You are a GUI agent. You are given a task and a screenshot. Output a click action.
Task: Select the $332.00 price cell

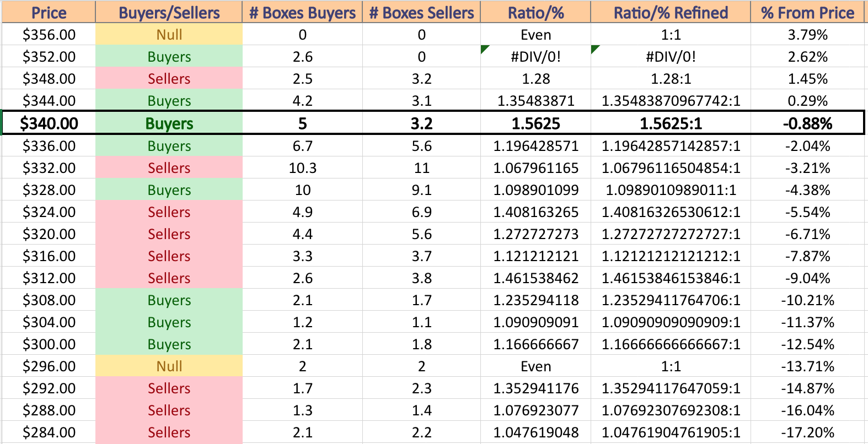[49, 168]
